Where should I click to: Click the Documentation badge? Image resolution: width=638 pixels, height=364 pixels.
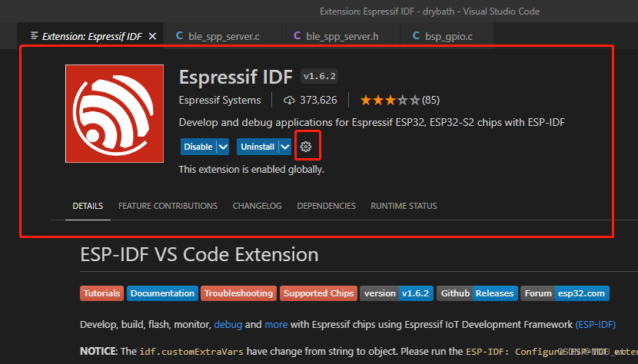point(162,293)
